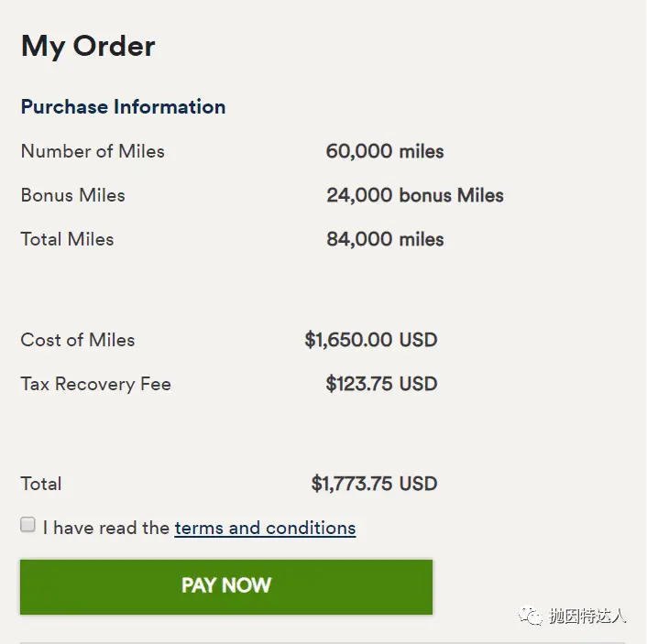This screenshot has height=644, width=647.
Task: Click the $123.75 USD fee amount
Action: 381,384
